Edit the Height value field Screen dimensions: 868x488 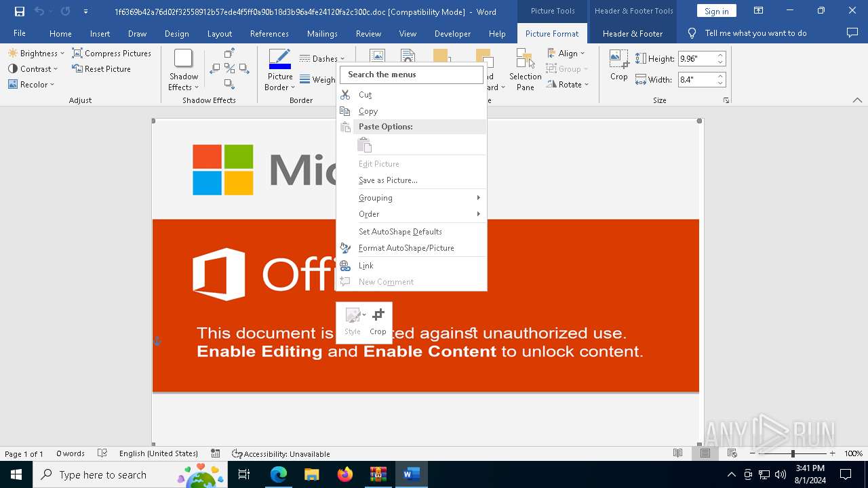point(696,59)
